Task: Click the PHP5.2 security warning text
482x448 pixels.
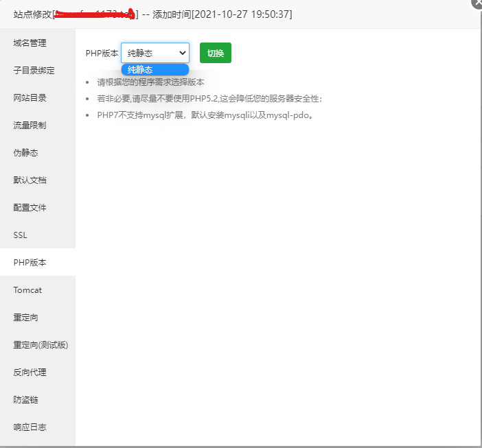Action: pos(209,99)
